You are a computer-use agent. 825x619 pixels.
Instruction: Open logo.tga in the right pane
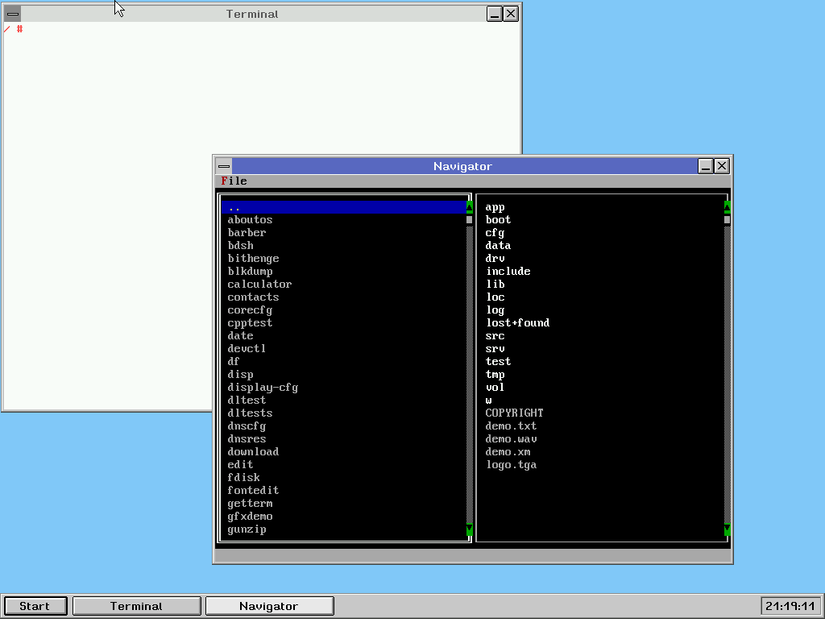[x=510, y=464]
